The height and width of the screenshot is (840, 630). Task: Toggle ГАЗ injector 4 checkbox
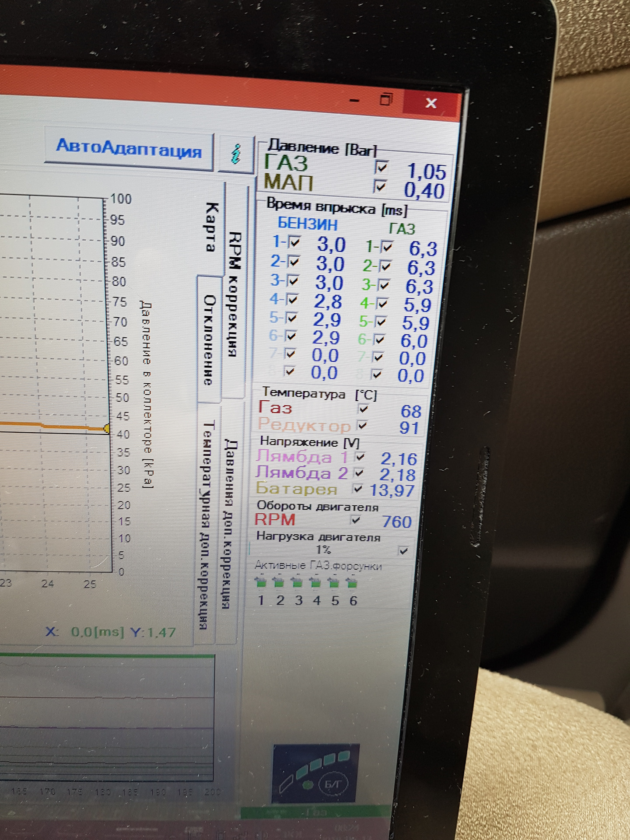(382, 303)
